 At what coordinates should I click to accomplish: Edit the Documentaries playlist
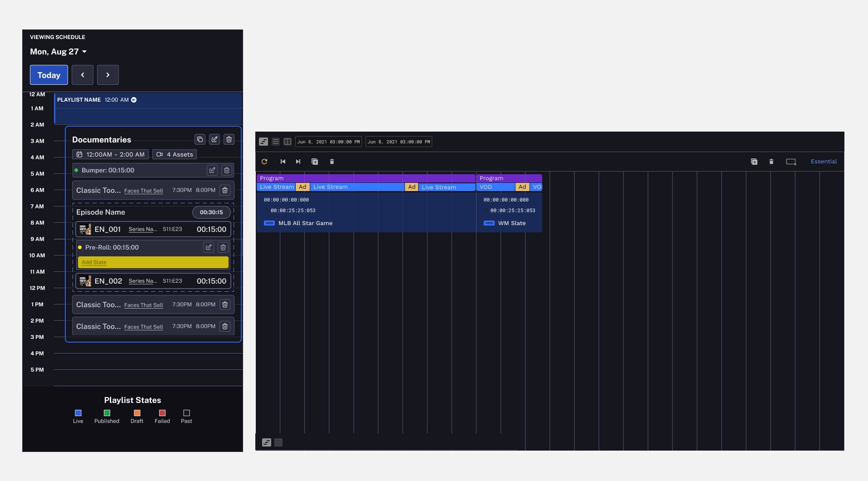click(215, 139)
